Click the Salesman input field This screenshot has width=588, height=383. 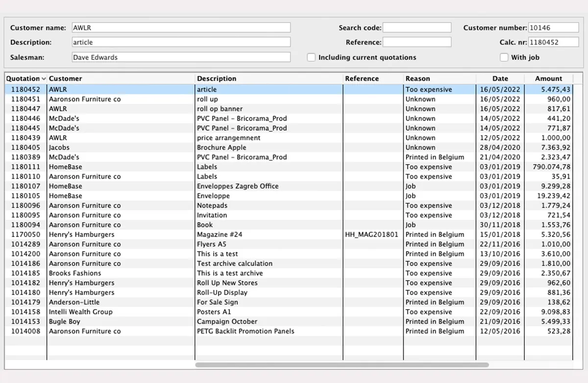pos(181,57)
